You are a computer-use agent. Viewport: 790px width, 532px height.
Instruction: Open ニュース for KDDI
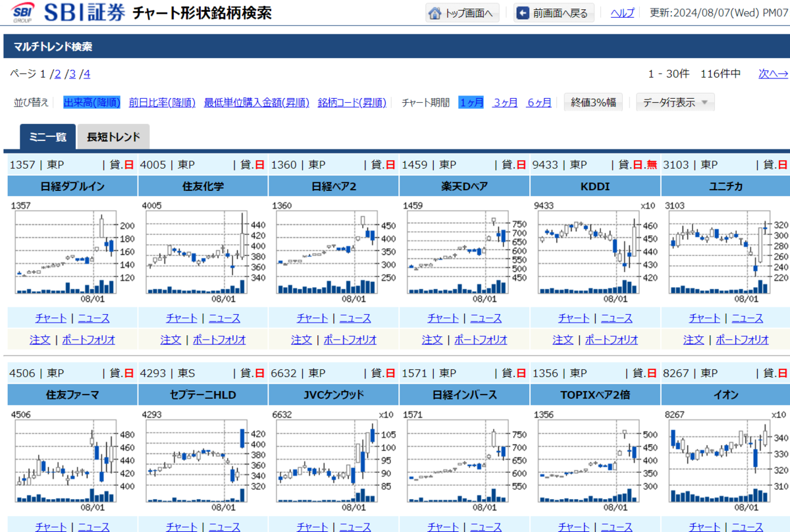(x=616, y=317)
